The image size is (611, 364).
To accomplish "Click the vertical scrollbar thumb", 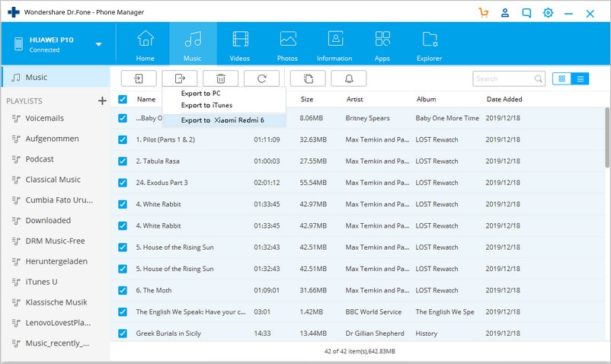I will tap(607, 137).
